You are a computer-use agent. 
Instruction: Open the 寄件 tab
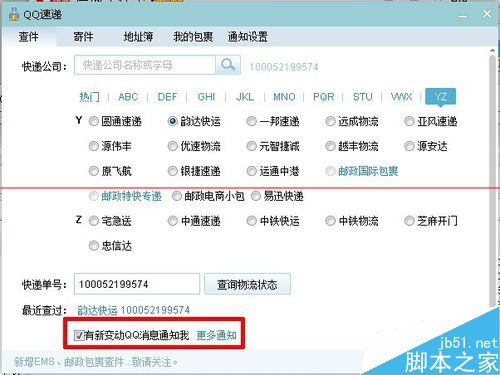pyautogui.click(x=83, y=37)
